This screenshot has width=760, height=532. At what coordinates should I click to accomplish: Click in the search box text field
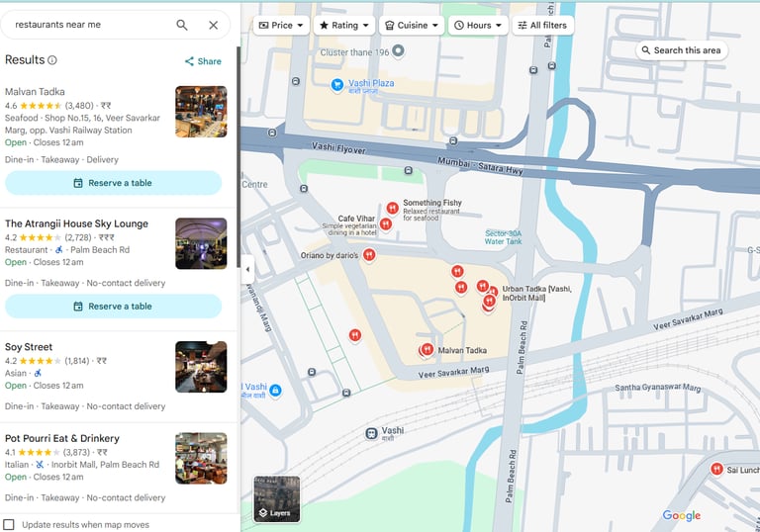(90, 25)
